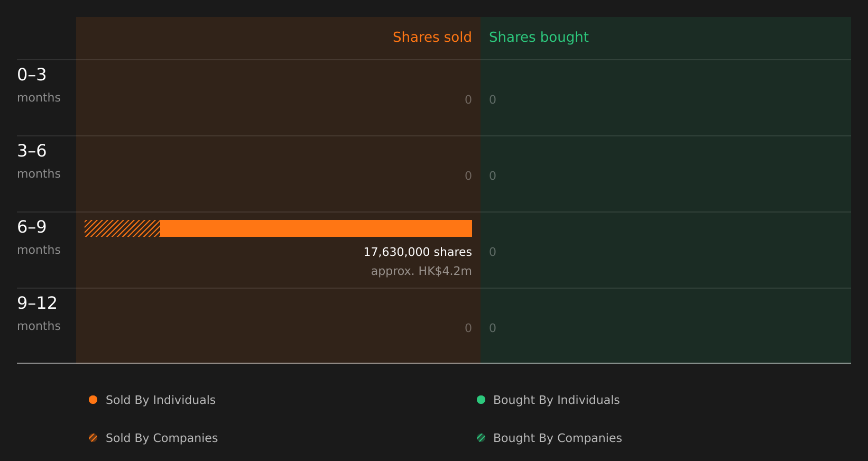Click the orange Sold By Individuals legend dot

click(x=93, y=400)
